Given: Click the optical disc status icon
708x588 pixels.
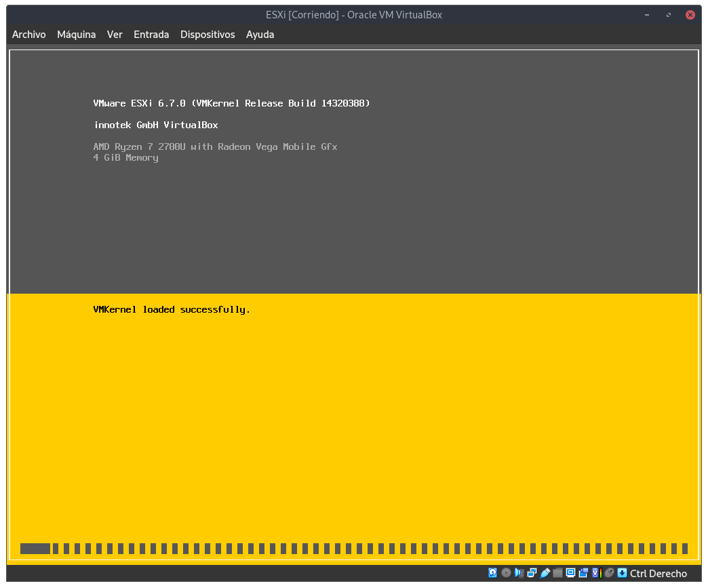Looking at the screenshot, I should [506, 572].
